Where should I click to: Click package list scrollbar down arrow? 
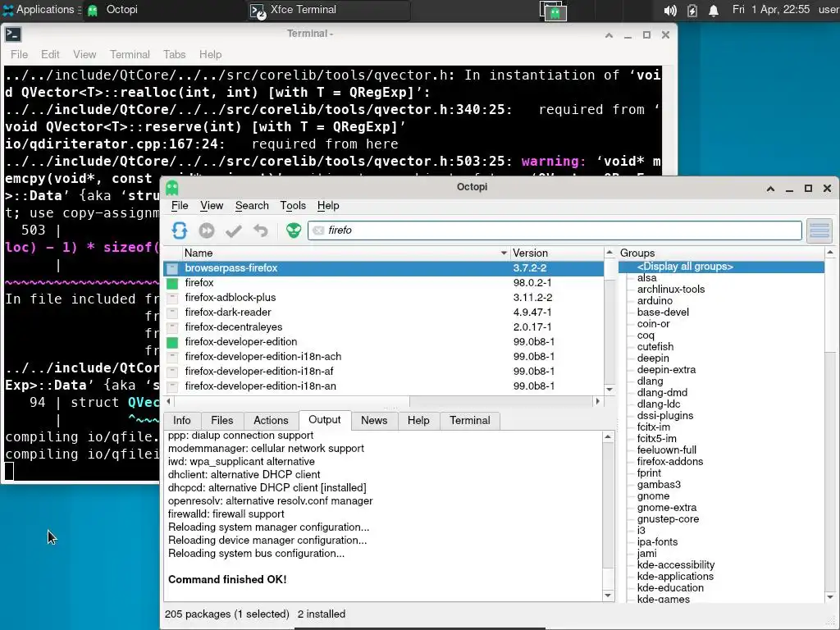pos(609,390)
